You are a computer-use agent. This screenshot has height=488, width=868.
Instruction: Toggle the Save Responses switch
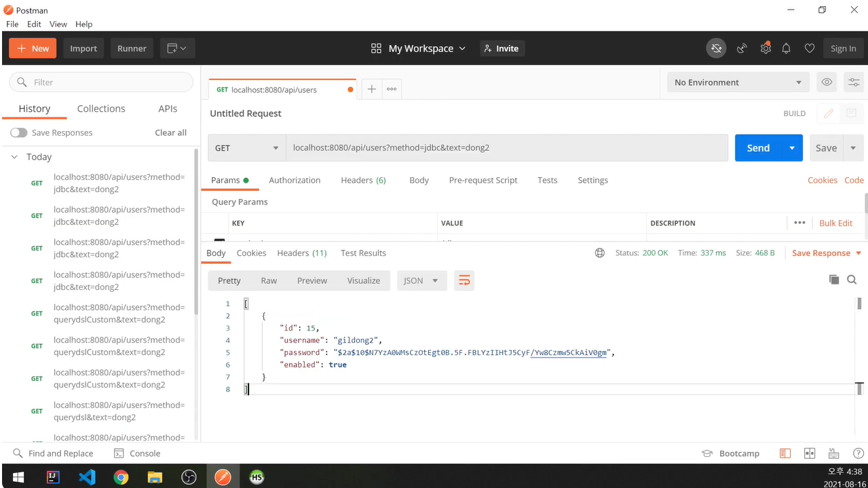tap(18, 132)
